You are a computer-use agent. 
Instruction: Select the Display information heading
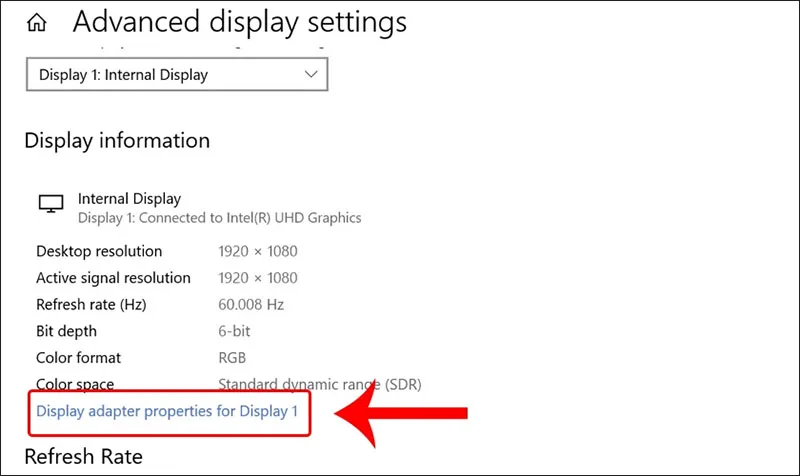click(117, 140)
